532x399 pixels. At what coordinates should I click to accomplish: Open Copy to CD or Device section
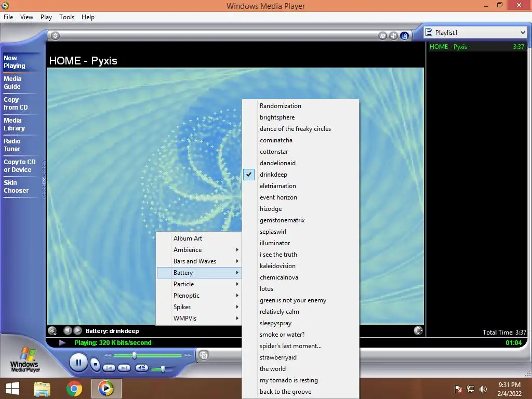coord(19,166)
